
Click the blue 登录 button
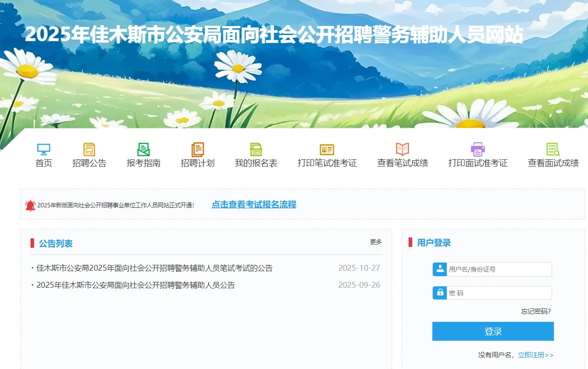[x=493, y=331]
